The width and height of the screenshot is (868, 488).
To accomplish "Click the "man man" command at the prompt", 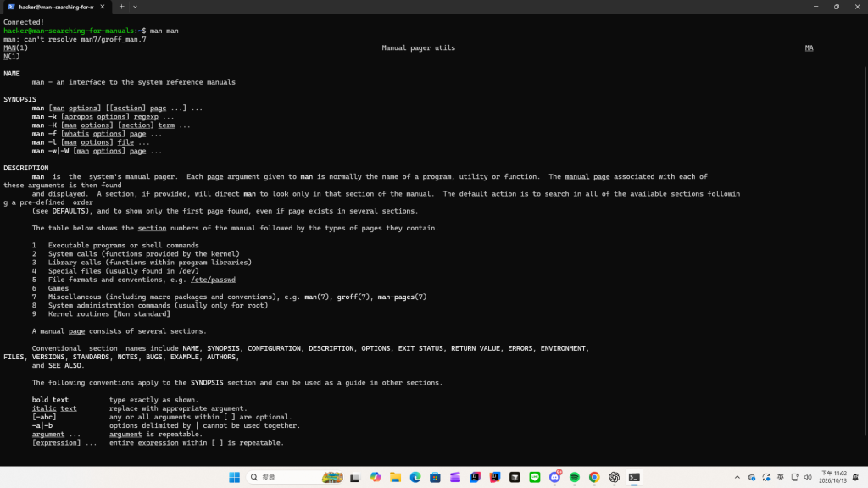I will pos(164,31).
